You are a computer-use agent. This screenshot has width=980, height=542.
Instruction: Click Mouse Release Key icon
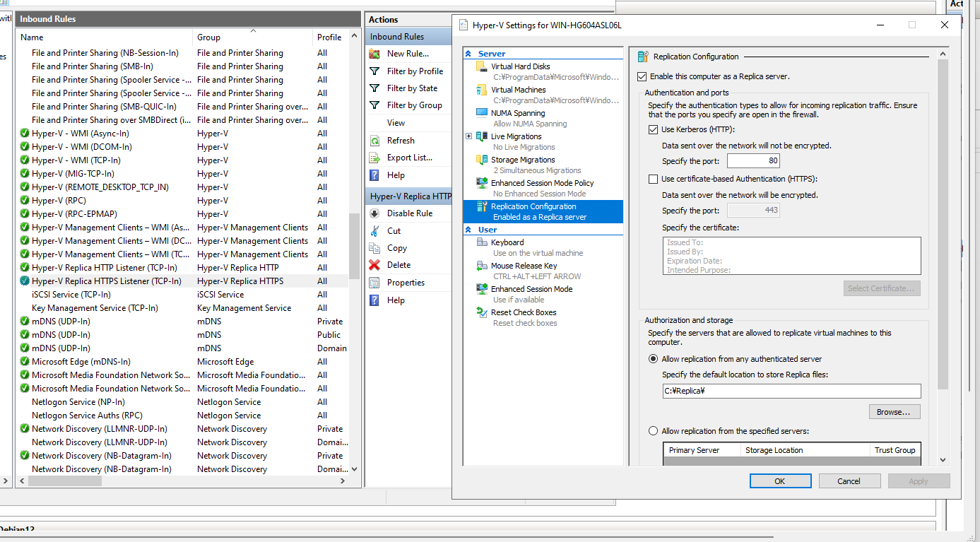coord(482,266)
